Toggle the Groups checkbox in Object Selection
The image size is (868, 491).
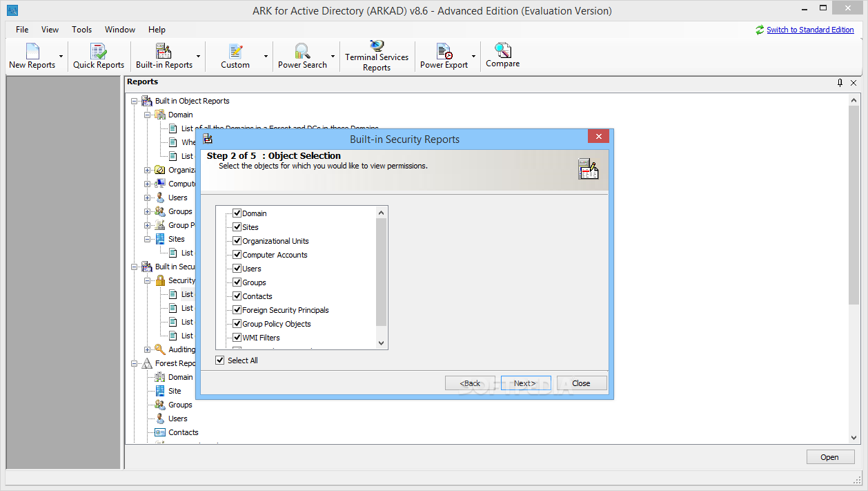point(237,282)
